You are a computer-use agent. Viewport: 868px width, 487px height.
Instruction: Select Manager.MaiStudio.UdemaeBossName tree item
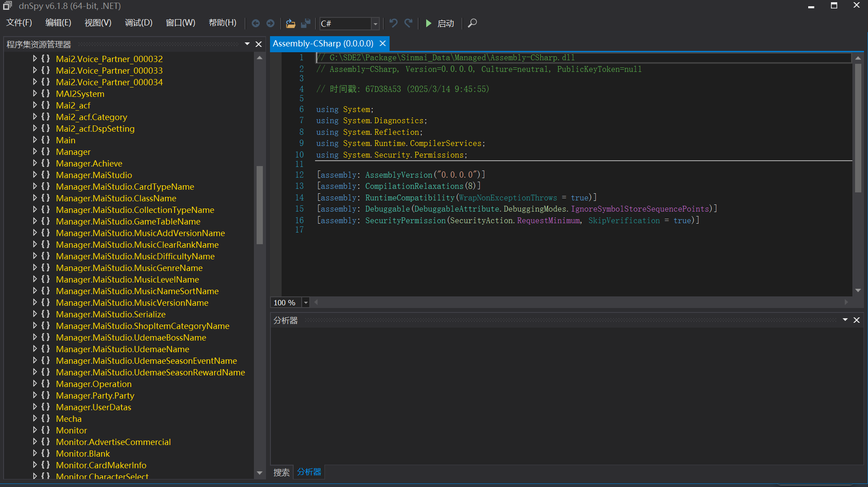[131, 337]
